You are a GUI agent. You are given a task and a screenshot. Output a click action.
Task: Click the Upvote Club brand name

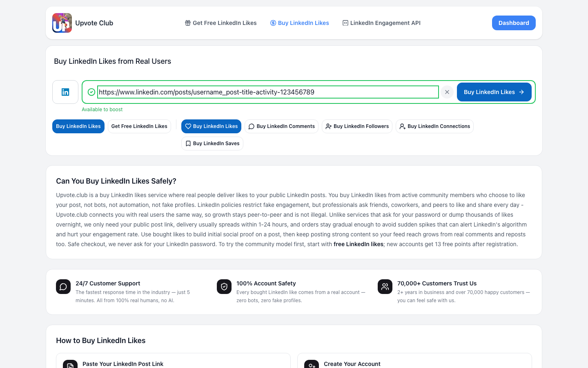(x=94, y=23)
